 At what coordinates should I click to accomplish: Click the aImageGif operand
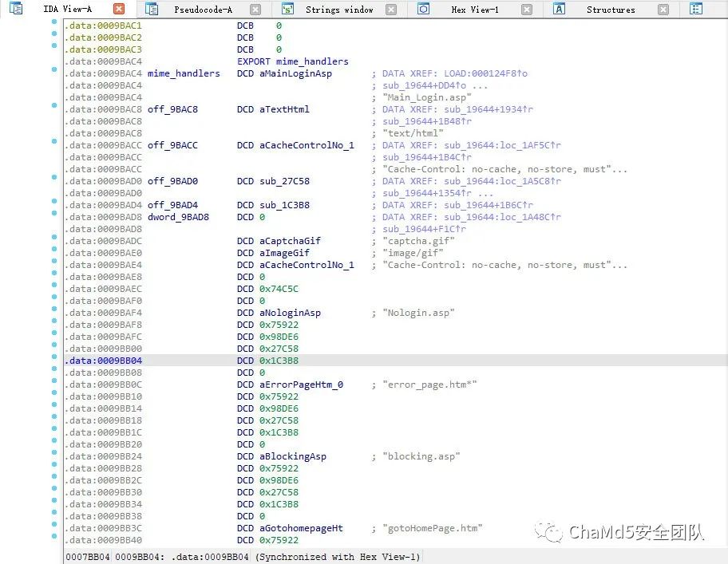pos(284,253)
